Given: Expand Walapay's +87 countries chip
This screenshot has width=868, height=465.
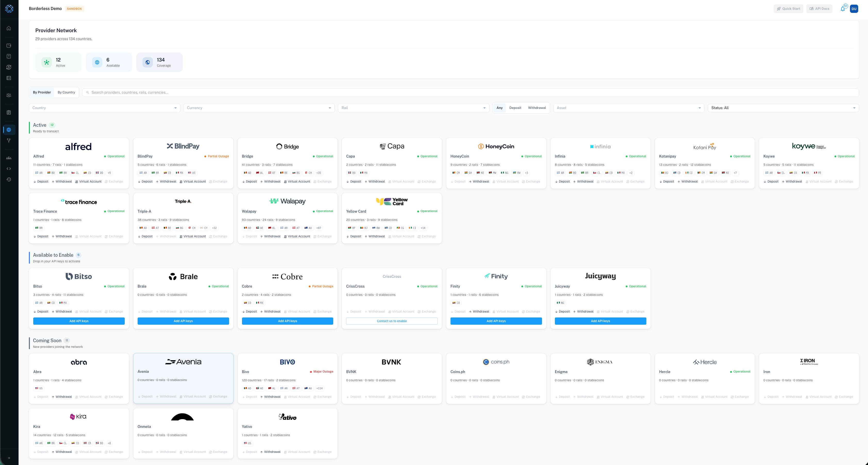Looking at the screenshot, I should point(319,228).
